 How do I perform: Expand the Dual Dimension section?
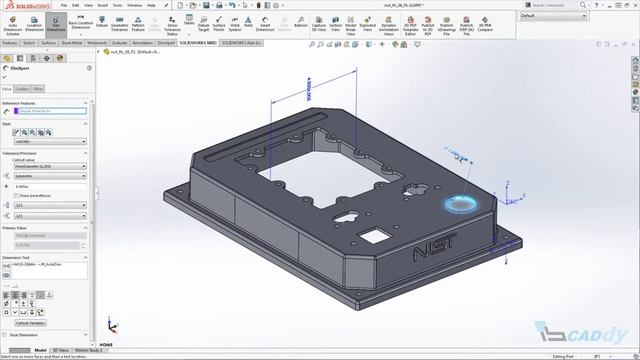coord(85,335)
